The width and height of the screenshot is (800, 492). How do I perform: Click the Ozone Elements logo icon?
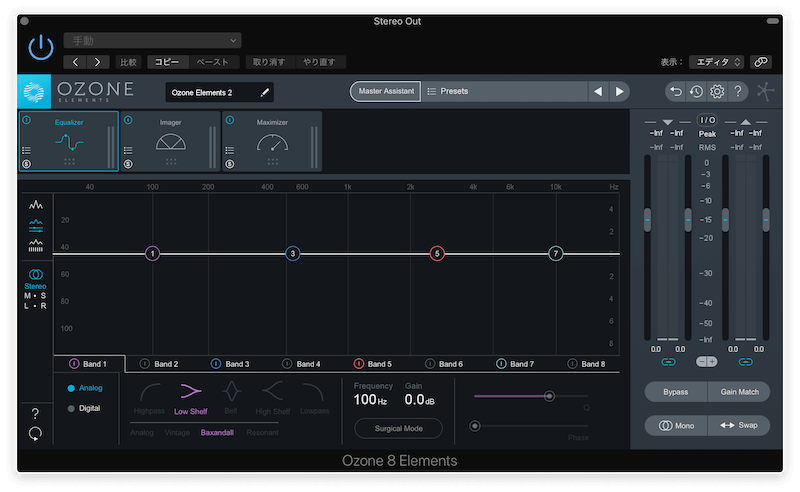click(34, 92)
